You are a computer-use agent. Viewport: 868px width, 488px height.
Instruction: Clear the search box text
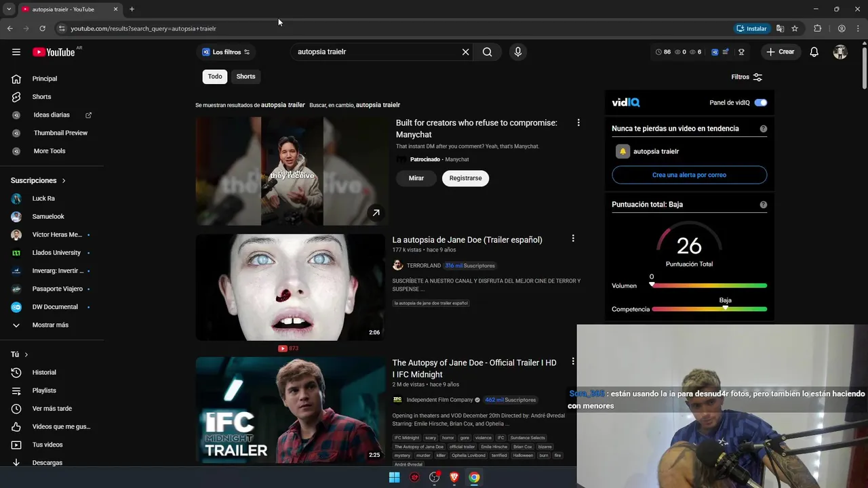coord(465,52)
